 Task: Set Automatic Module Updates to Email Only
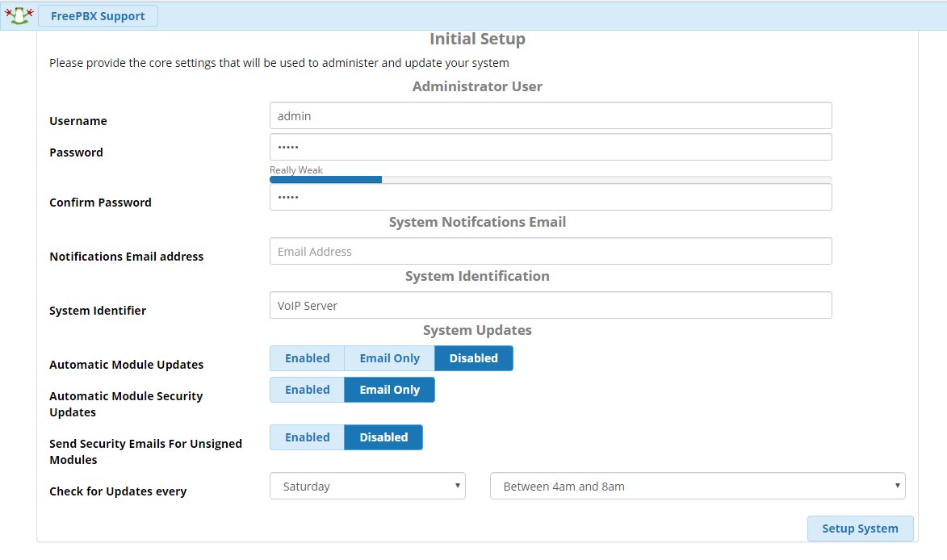[389, 358]
